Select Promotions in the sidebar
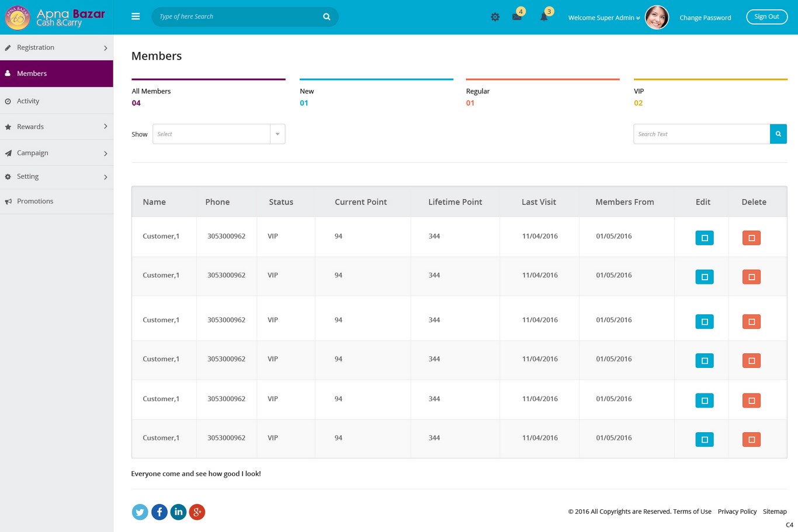 click(35, 201)
